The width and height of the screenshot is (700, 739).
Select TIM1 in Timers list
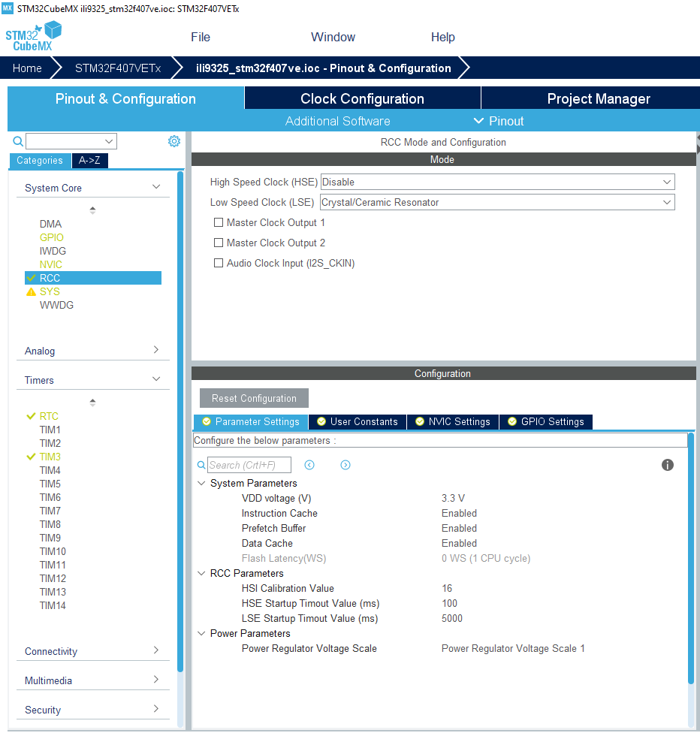(50, 430)
